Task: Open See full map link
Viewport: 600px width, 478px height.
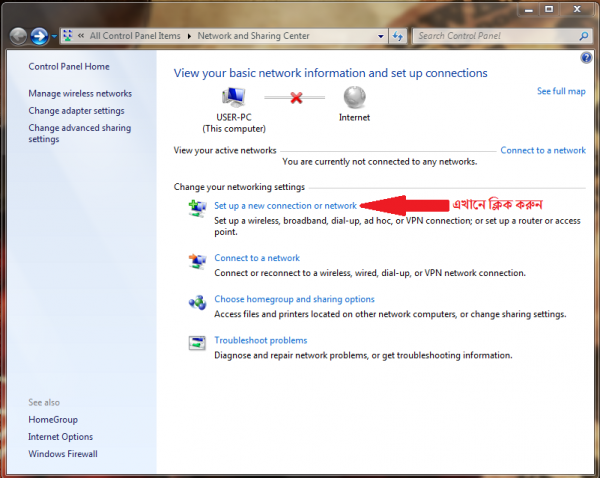Action: coord(561,91)
